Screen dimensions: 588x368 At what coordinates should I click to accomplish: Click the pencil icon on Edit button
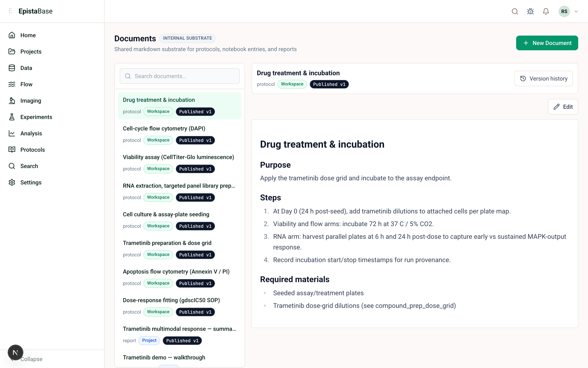[x=556, y=107]
